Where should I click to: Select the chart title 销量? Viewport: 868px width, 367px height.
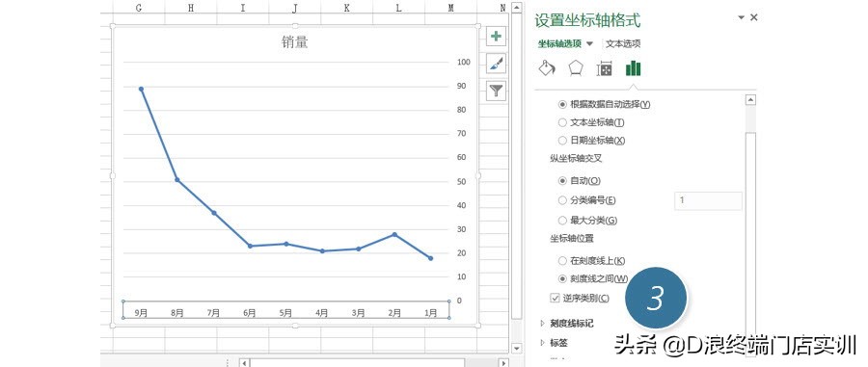(x=294, y=42)
